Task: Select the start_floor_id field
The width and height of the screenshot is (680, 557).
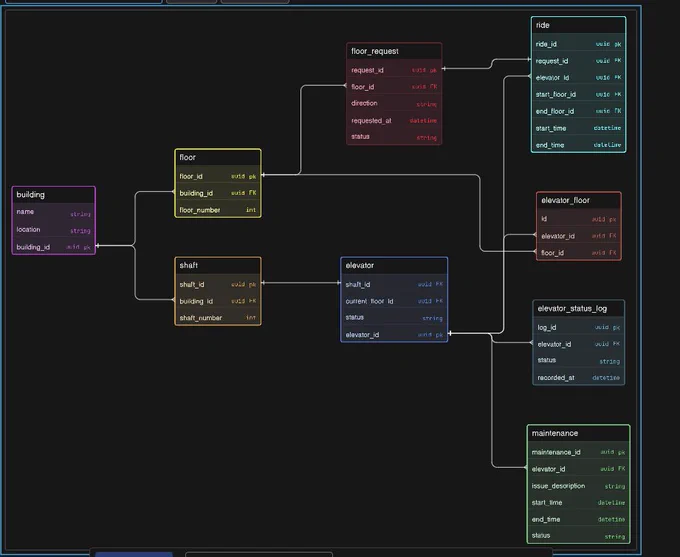Action: [x=579, y=94]
